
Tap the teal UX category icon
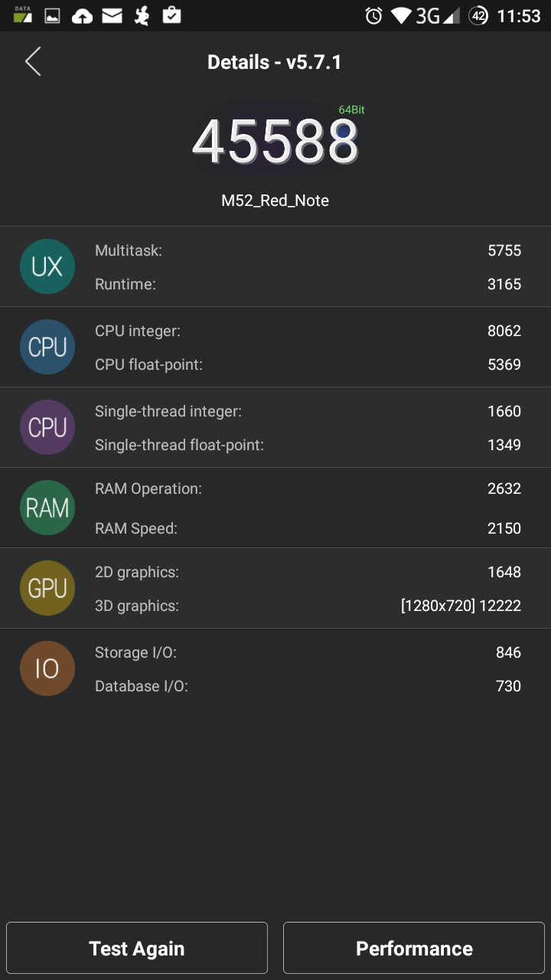(x=47, y=266)
